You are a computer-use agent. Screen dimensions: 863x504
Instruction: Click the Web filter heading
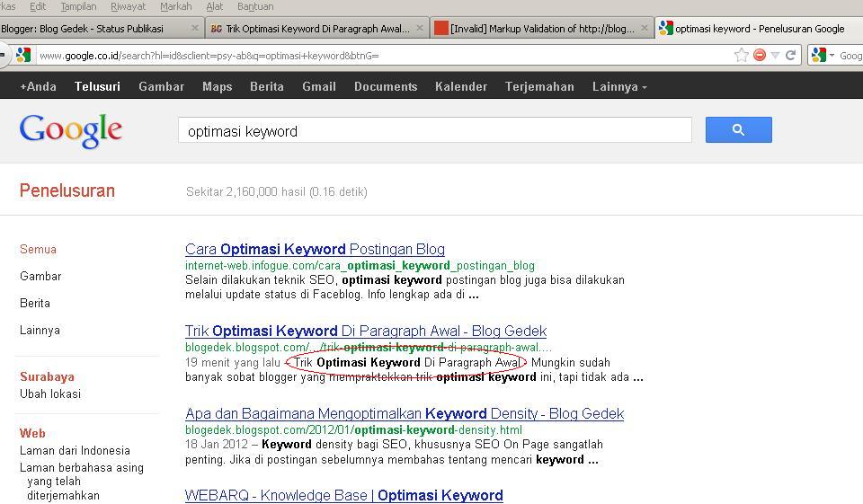[x=32, y=434]
